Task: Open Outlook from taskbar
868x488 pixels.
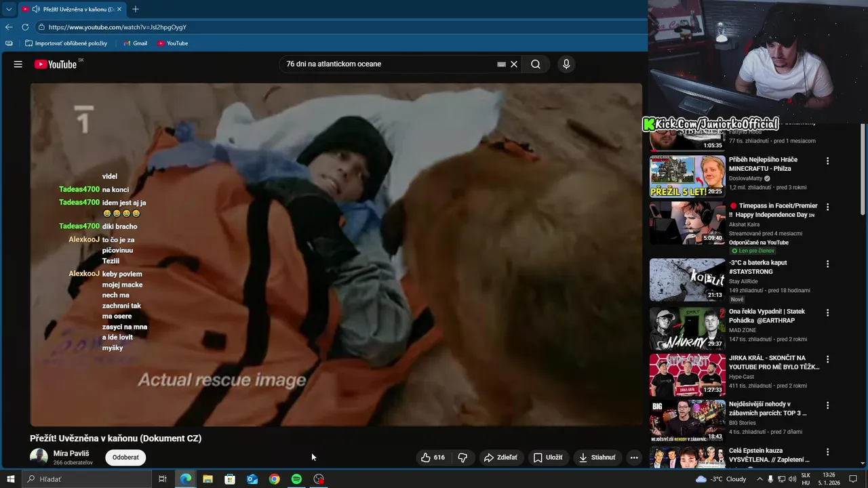Action: (252, 479)
